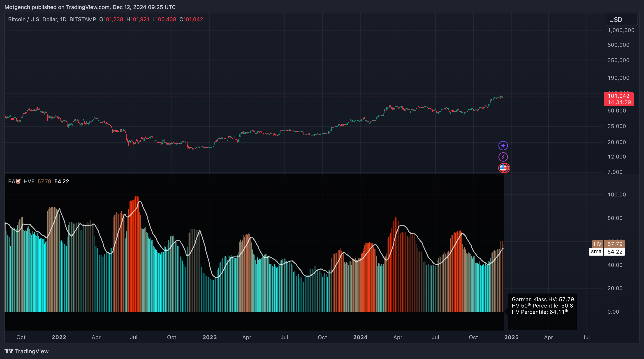Click the 0.00 indicator scale label

click(613, 312)
